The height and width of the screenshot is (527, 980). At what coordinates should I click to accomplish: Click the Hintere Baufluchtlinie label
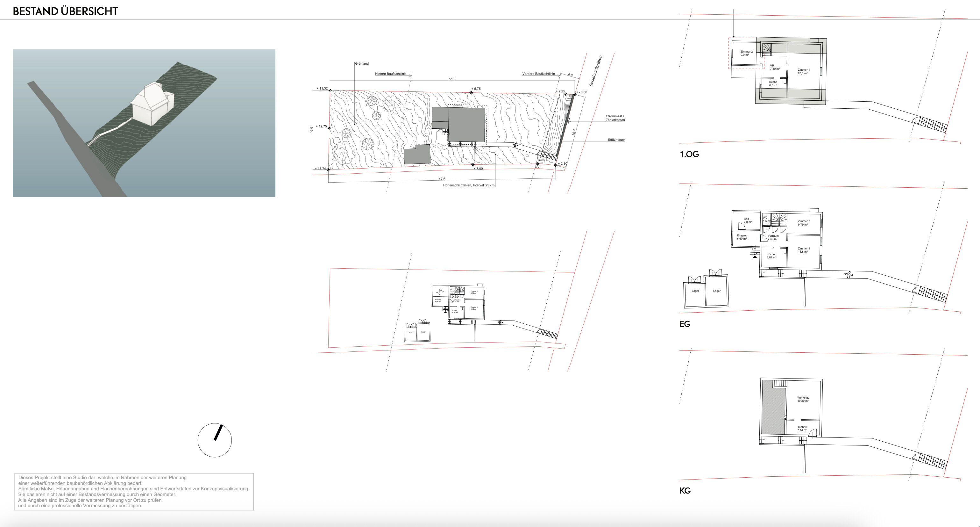391,74
